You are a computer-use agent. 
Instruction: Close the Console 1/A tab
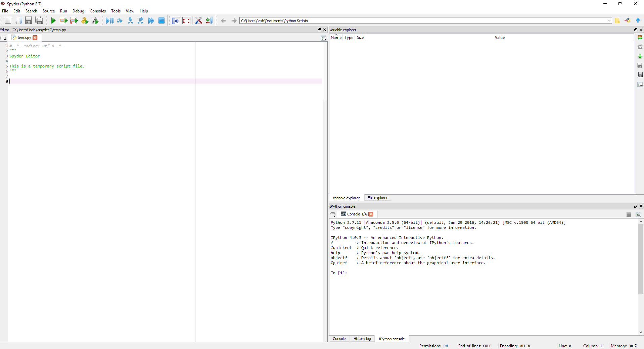click(x=371, y=214)
